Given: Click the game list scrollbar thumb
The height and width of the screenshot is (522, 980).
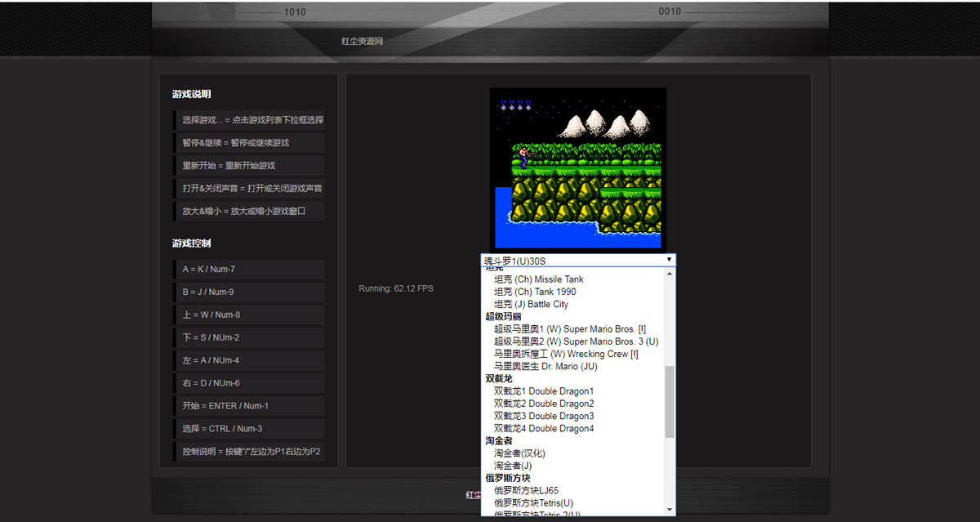Looking at the screenshot, I should pos(670,401).
